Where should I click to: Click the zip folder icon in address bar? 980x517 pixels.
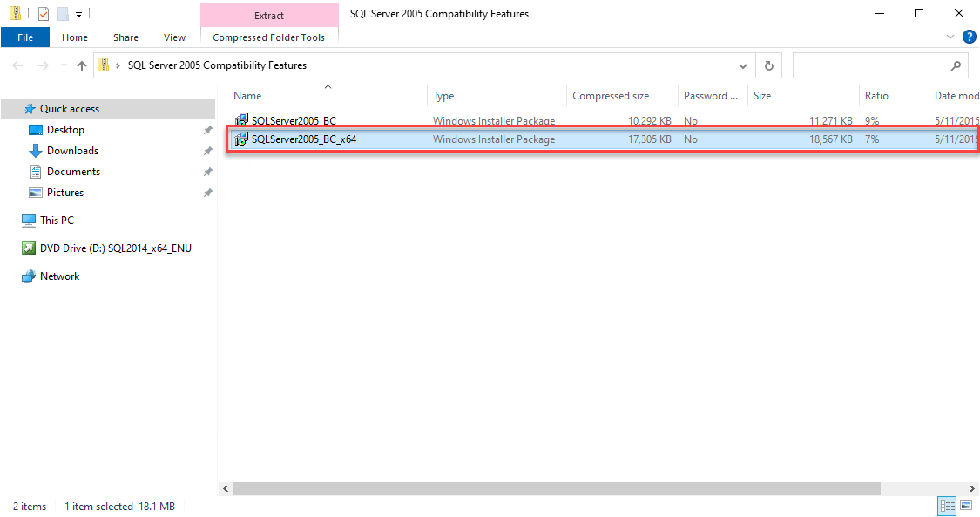pyautogui.click(x=104, y=65)
